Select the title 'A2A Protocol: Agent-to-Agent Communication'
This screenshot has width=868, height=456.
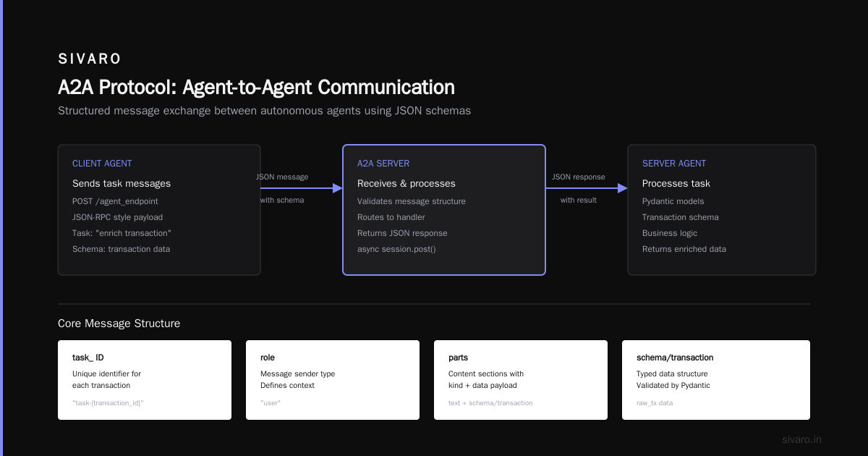click(256, 88)
